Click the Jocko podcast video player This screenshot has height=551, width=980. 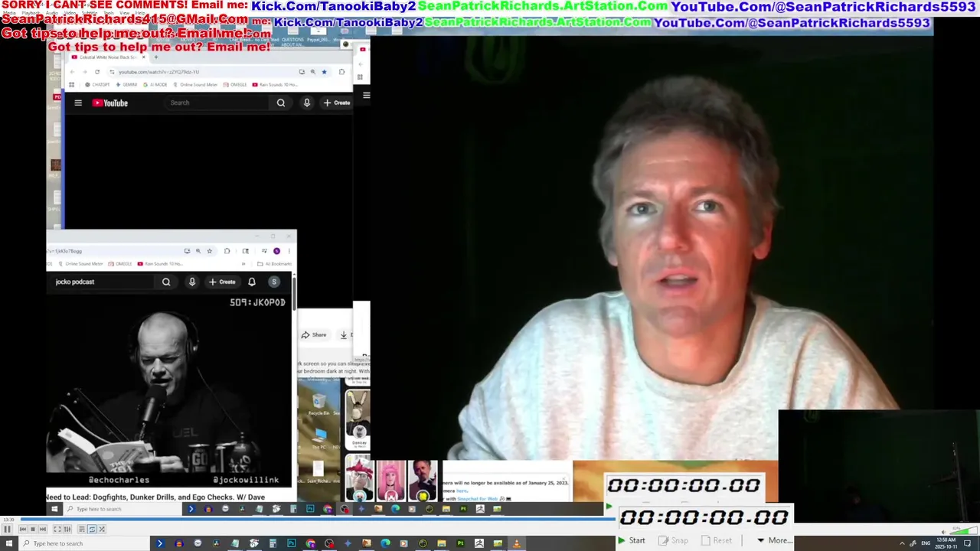pos(168,390)
